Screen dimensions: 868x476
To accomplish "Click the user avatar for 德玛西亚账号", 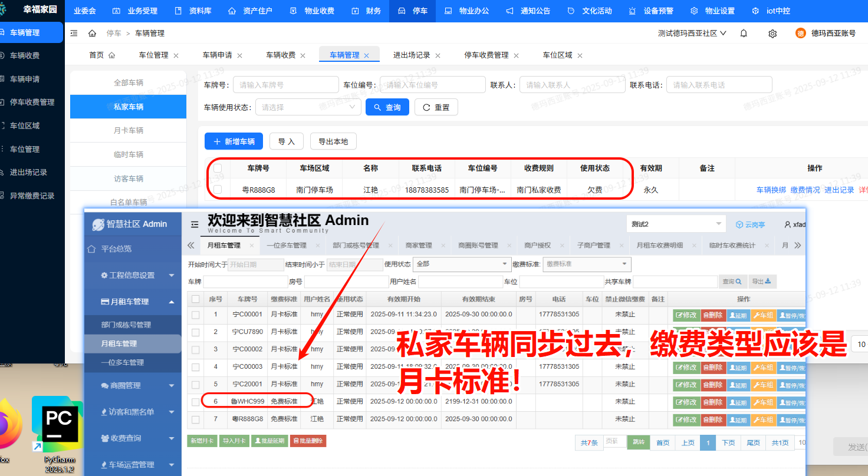I will click(800, 34).
